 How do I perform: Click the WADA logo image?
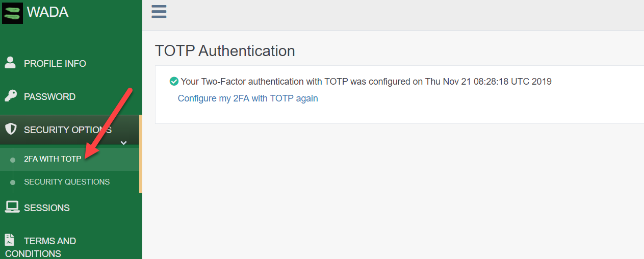(x=12, y=12)
